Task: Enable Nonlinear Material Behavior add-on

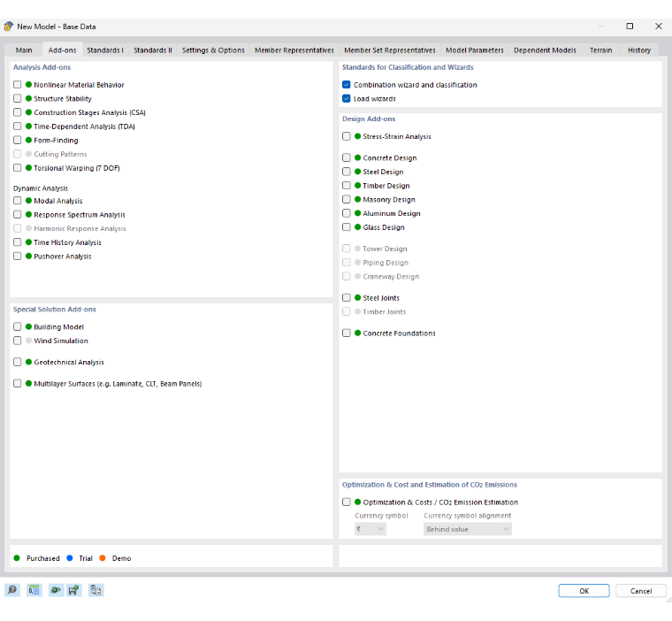Action: [17, 85]
